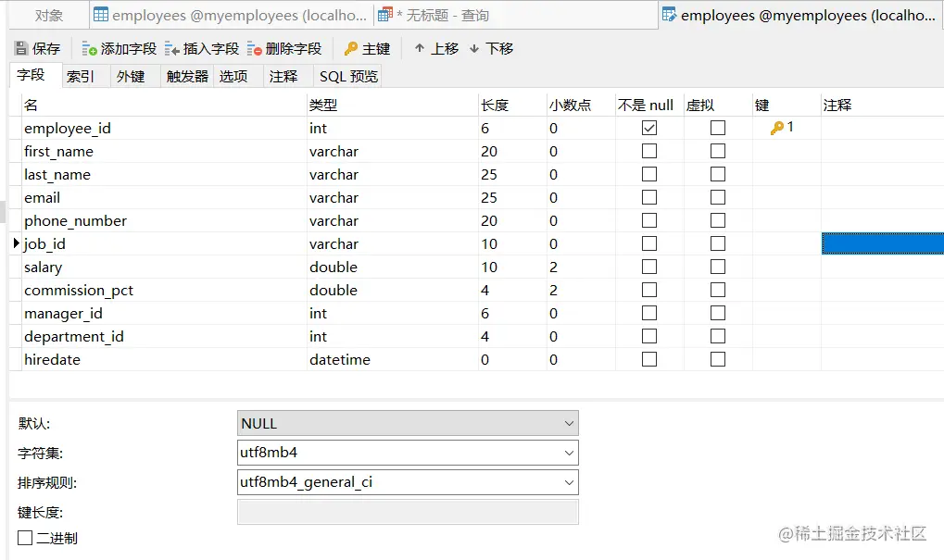944x560 pixels.
Task: Click the primary key icon in employee_id row
Action: tap(776, 128)
